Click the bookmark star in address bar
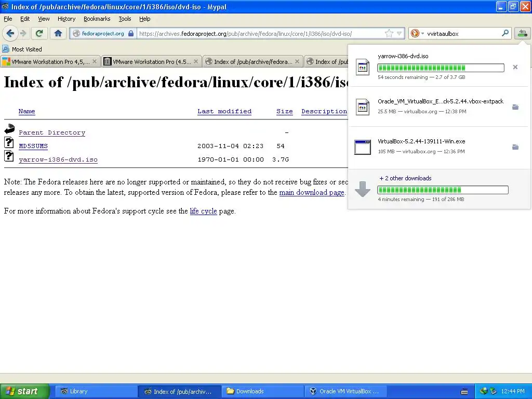The image size is (532, 399). pyautogui.click(x=389, y=33)
